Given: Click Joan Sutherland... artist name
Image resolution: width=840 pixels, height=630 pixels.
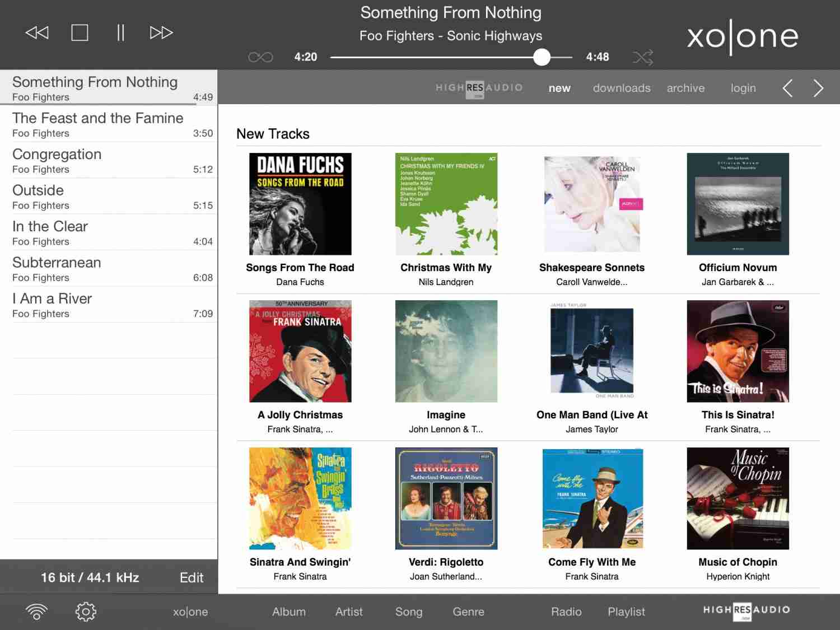Looking at the screenshot, I should coord(446,577).
